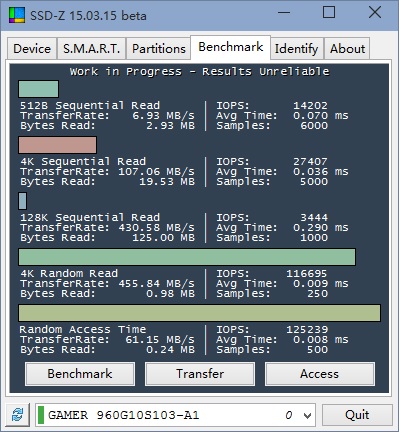This screenshot has height=432, width=399.
Task: Click the 4K Sequential Read pink bar
Action: (58, 145)
